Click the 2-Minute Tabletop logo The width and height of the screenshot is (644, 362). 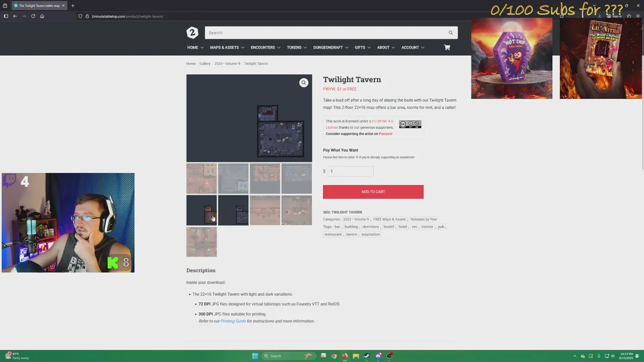[192, 33]
